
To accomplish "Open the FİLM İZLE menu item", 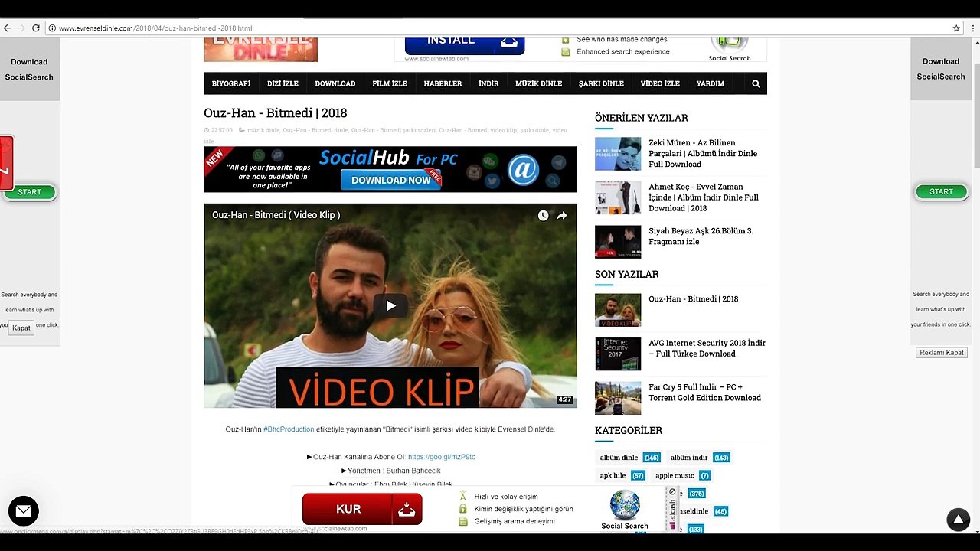I will pyautogui.click(x=390, y=83).
